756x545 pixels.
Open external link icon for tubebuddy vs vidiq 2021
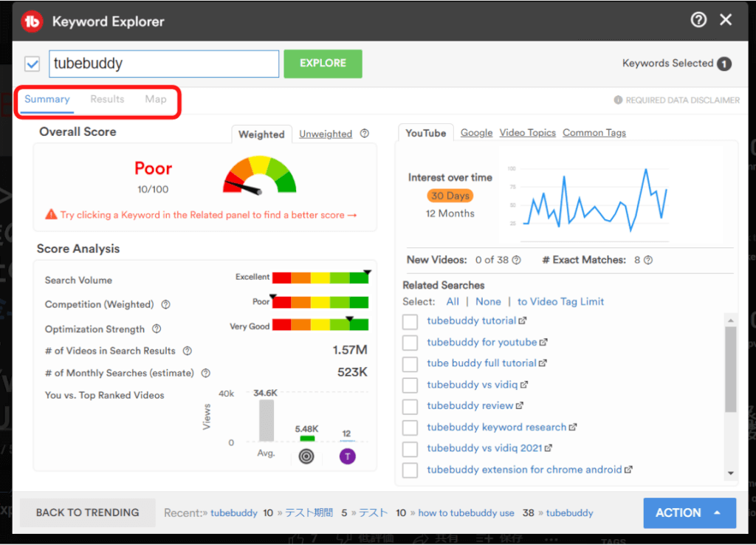click(549, 448)
